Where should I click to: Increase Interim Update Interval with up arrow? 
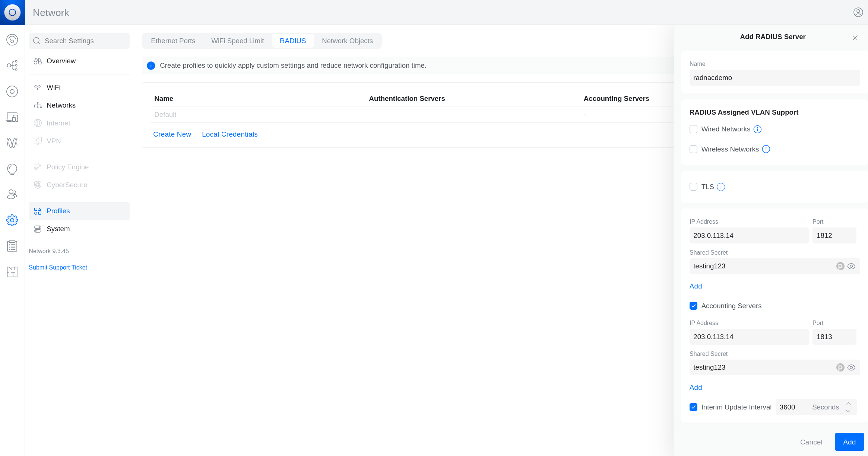(848, 403)
